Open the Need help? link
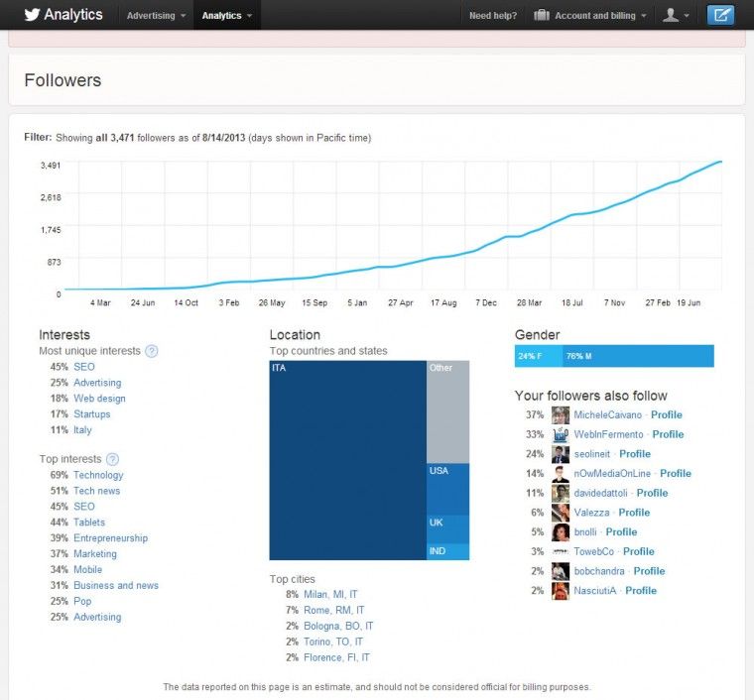This screenshot has width=754, height=700. [493, 16]
